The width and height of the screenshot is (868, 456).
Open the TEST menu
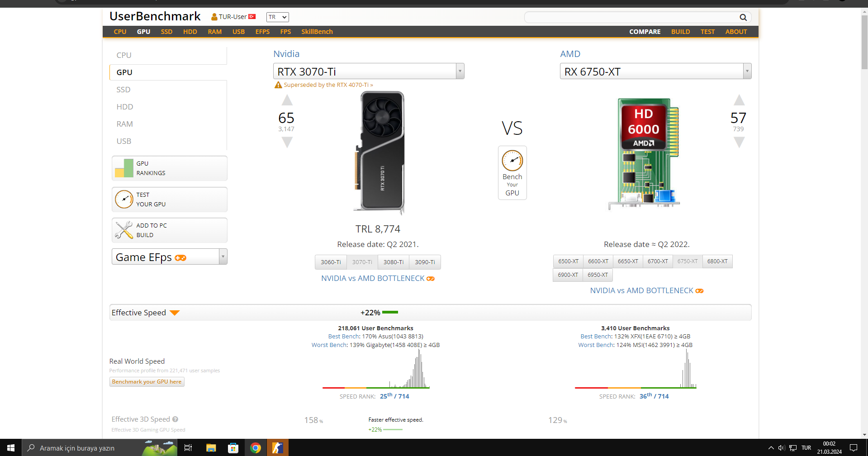click(x=707, y=32)
